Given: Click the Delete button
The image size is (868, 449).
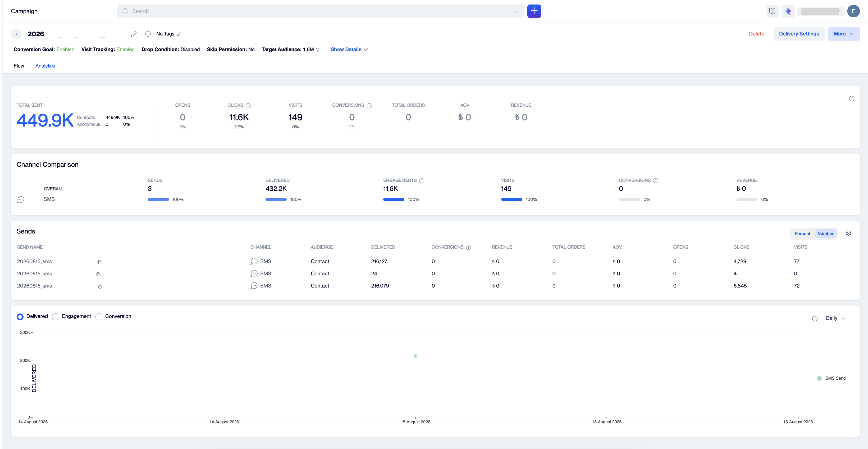Looking at the screenshot, I should 756,34.
